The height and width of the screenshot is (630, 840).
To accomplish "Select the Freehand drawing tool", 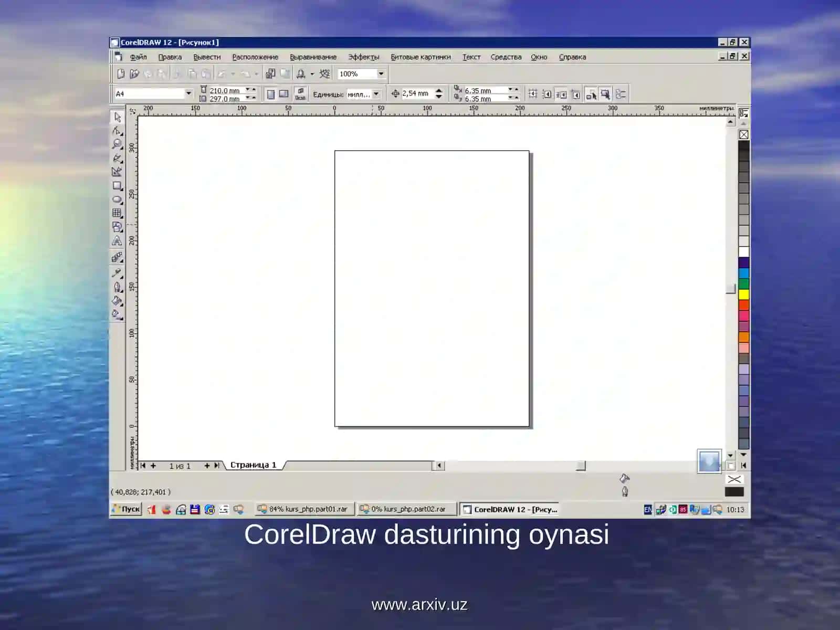I will tap(117, 157).
